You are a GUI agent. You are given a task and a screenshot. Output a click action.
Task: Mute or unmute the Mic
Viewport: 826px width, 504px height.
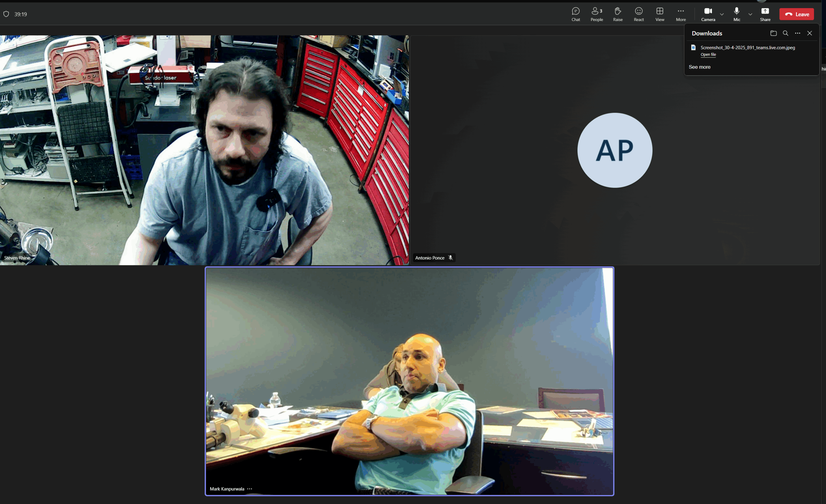point(737,14)
